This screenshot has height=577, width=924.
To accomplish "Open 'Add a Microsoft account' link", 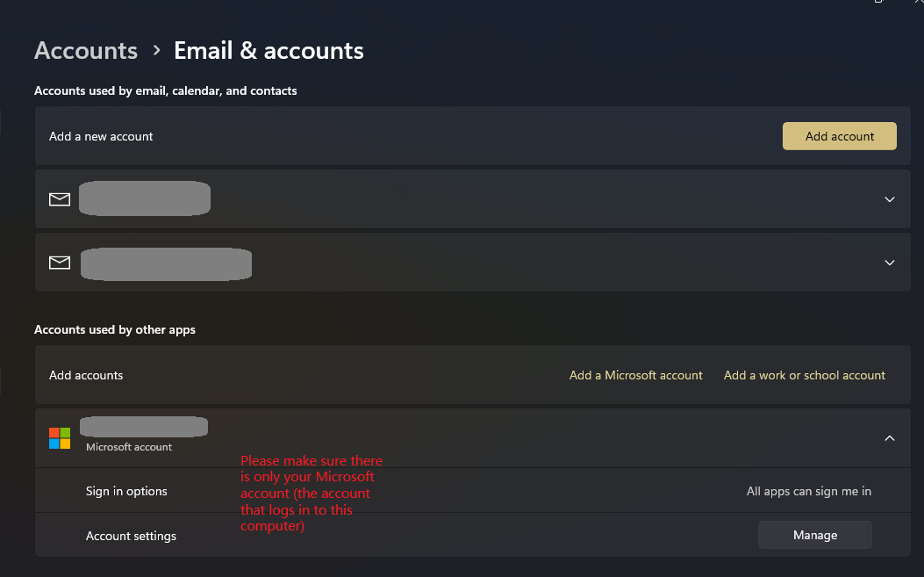I will (635, 375).
